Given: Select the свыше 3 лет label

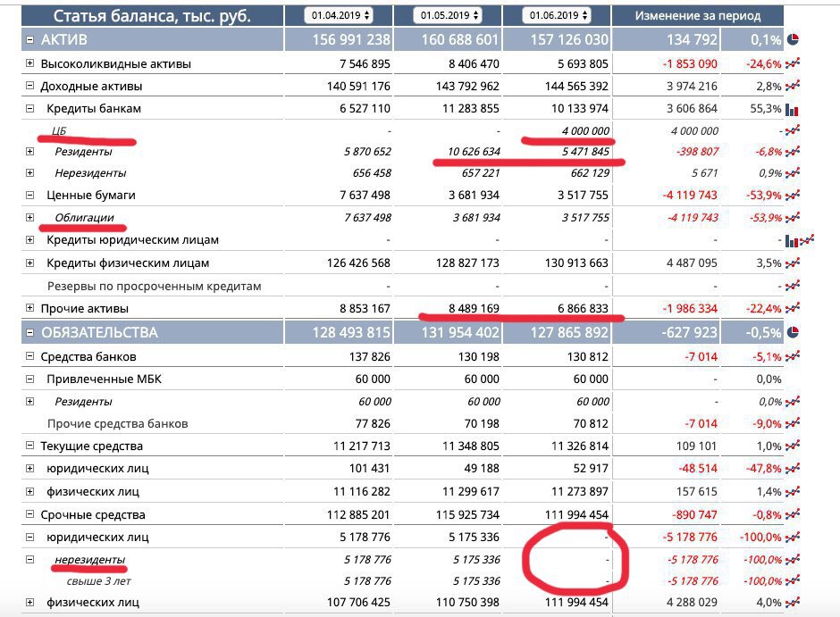Looking at the screenshot, I should (98, 580).
